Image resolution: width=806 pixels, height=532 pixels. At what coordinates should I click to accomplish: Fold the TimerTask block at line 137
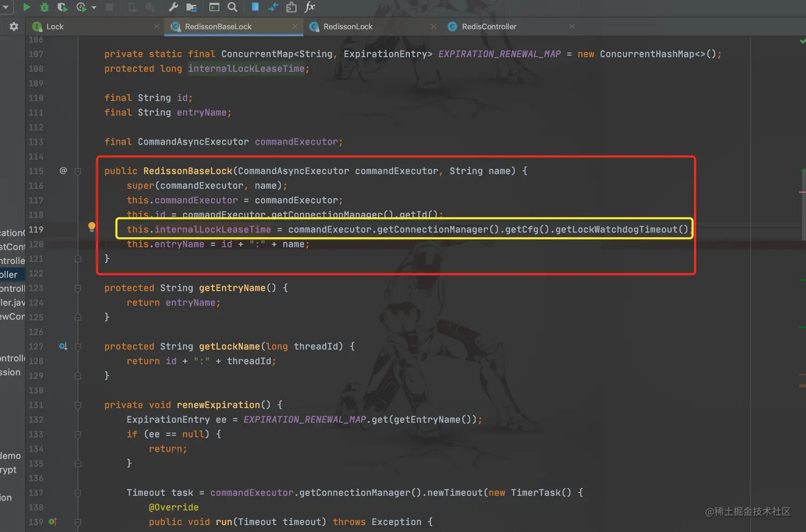coord(78,493)
